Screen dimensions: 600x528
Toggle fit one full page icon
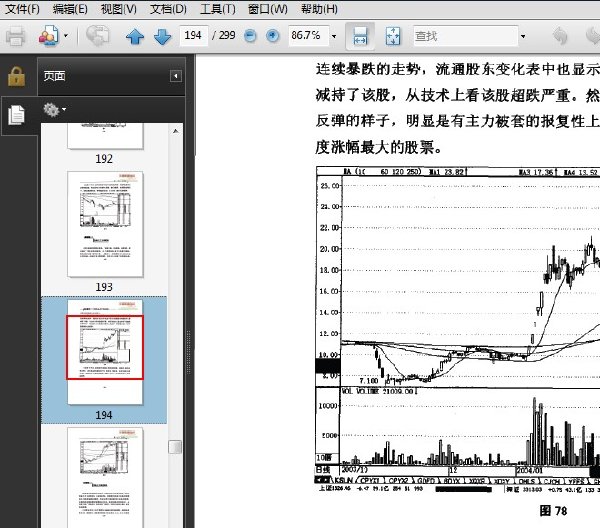click(393, 36)
